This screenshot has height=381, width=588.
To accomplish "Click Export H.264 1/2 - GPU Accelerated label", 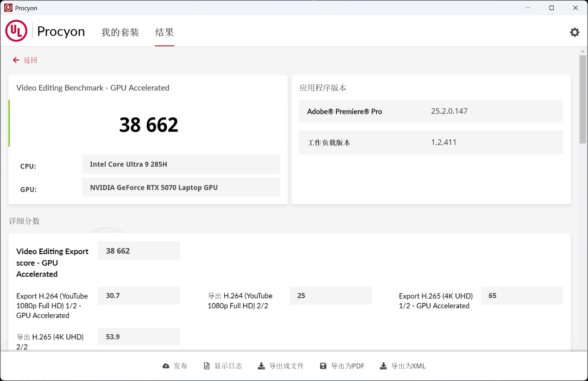I will click(52, 306).
